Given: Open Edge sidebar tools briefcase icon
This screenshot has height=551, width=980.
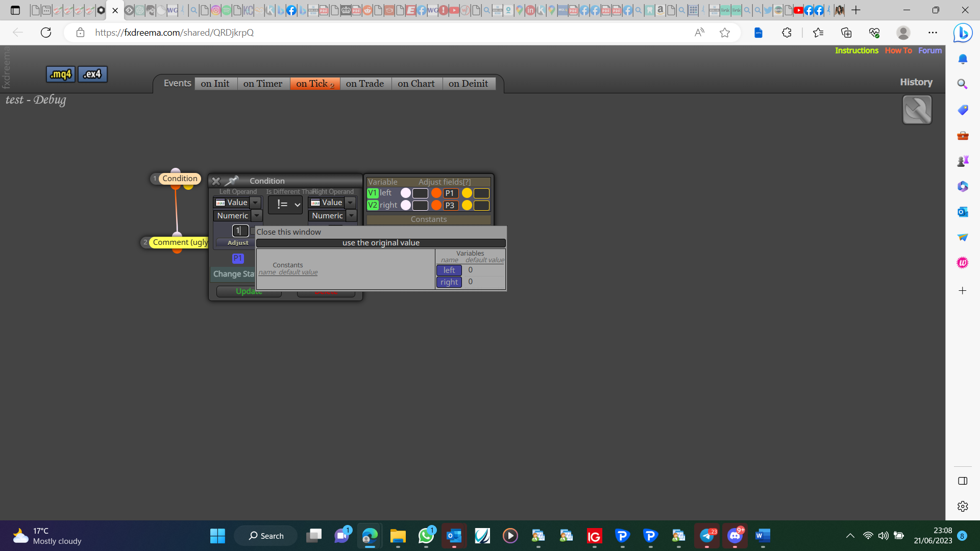Looking at the screenshot, I should click(963, 135).
